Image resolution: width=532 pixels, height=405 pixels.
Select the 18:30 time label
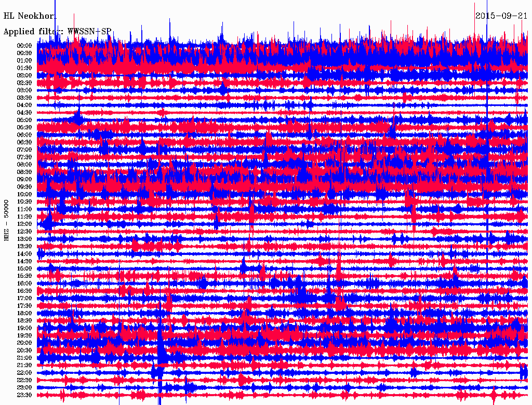pyautogui.click(x=24, y=320)
